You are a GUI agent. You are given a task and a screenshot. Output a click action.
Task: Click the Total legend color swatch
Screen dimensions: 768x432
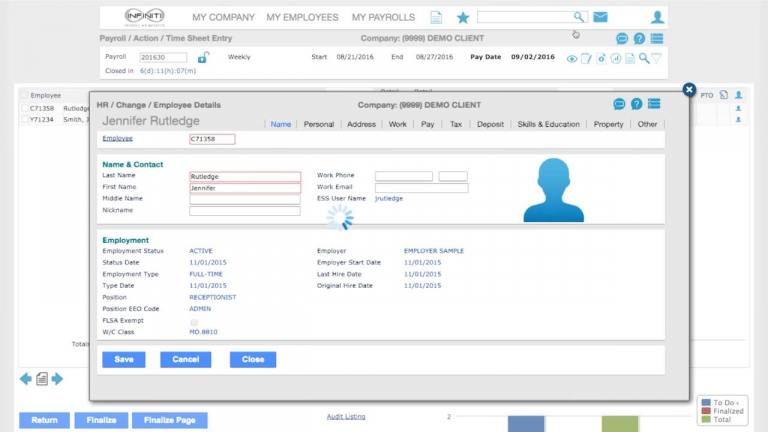point(706,419)
